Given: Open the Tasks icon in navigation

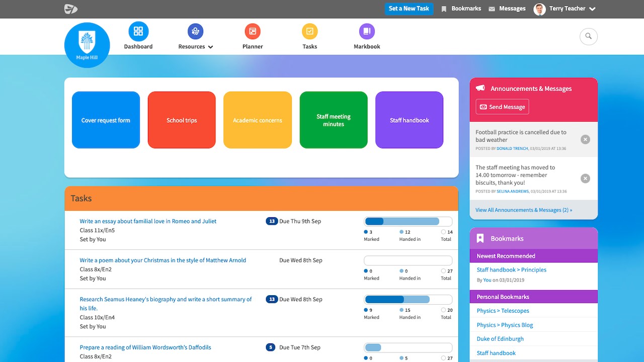Looking at the screenshot, I should pyautogui.click(x=309, y=32).
